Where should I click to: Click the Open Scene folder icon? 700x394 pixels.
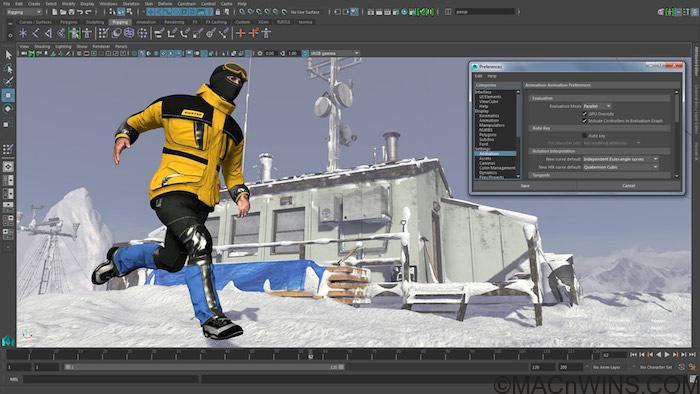[63, 12]
